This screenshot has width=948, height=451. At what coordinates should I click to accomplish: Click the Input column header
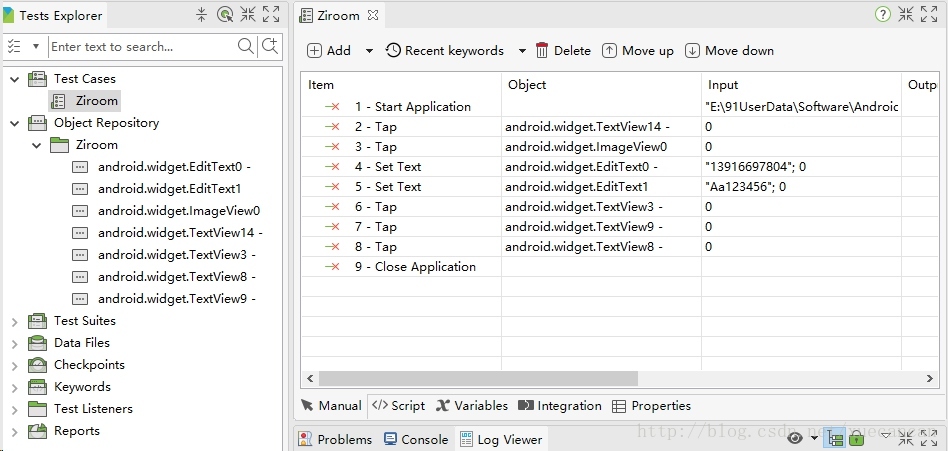pos(801,85)
